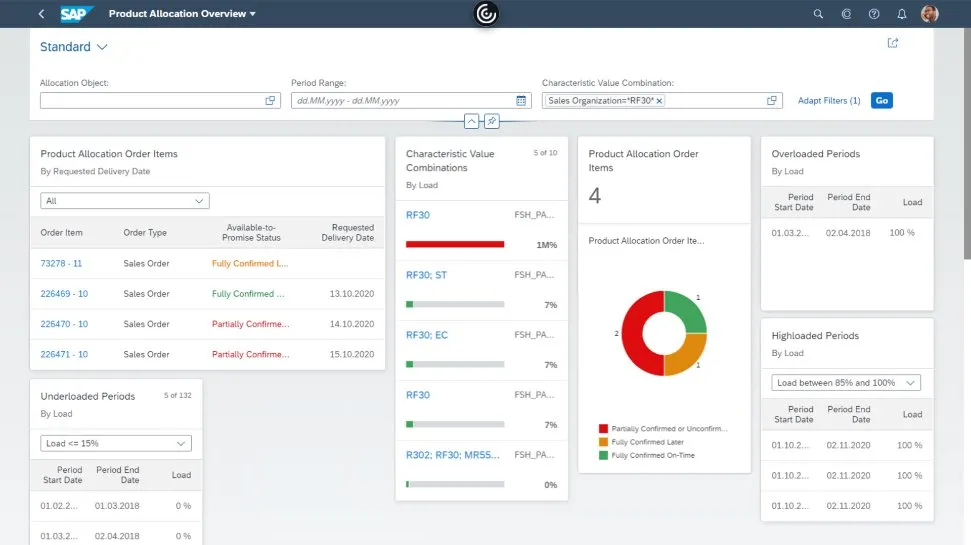Click the back navigation arrow
971x545 pixels.
click(x=41, y=14)
